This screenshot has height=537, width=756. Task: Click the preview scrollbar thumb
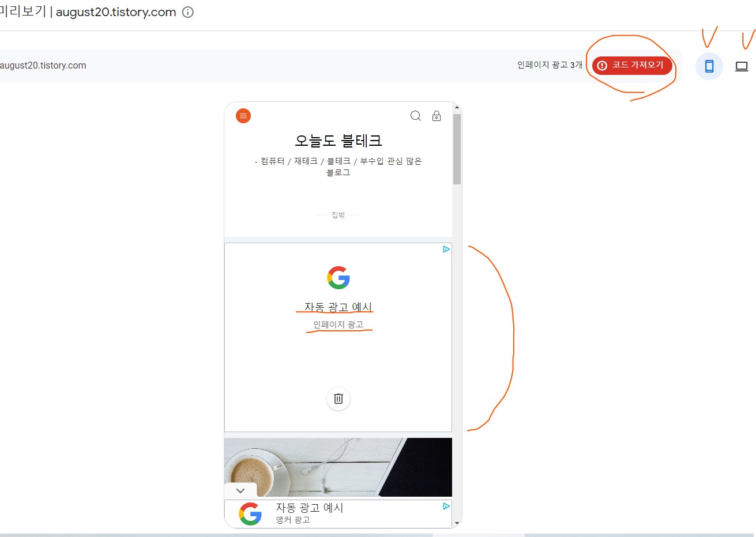[457, 149]
